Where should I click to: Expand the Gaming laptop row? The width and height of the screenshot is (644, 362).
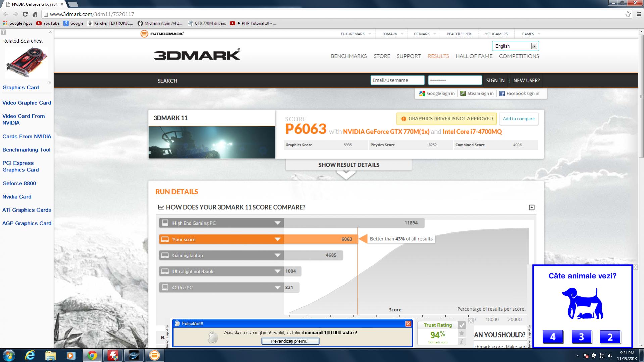(277, 255)
